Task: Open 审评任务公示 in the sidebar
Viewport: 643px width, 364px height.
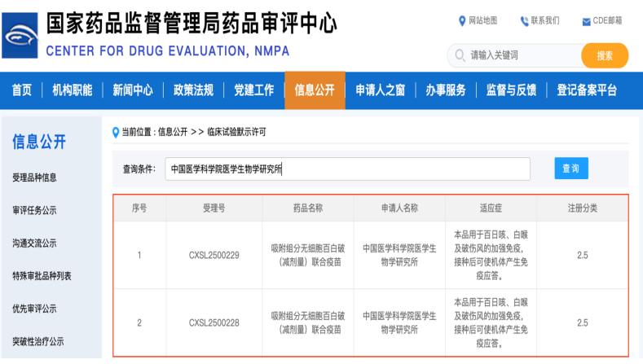Action: click(x=35, y=210)
